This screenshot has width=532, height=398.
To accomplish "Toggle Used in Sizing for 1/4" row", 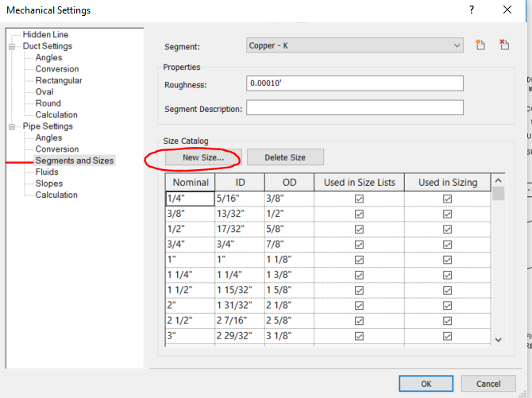I will tap(447, 199).
